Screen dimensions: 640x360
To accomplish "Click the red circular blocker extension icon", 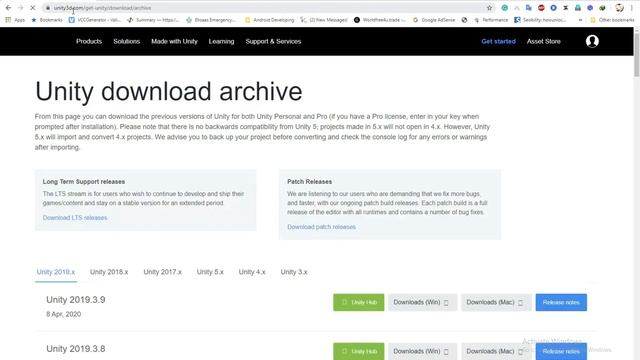I will pyautogui.click(x=541, y=8).
